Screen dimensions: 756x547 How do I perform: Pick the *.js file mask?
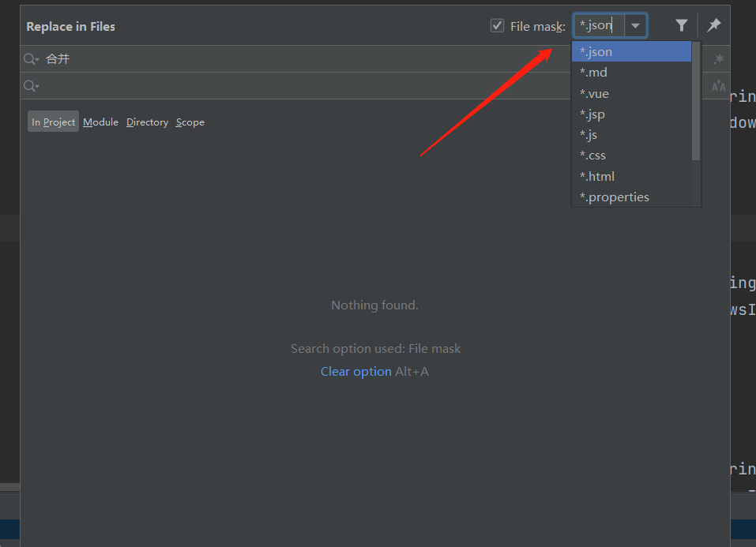[631, 135]
